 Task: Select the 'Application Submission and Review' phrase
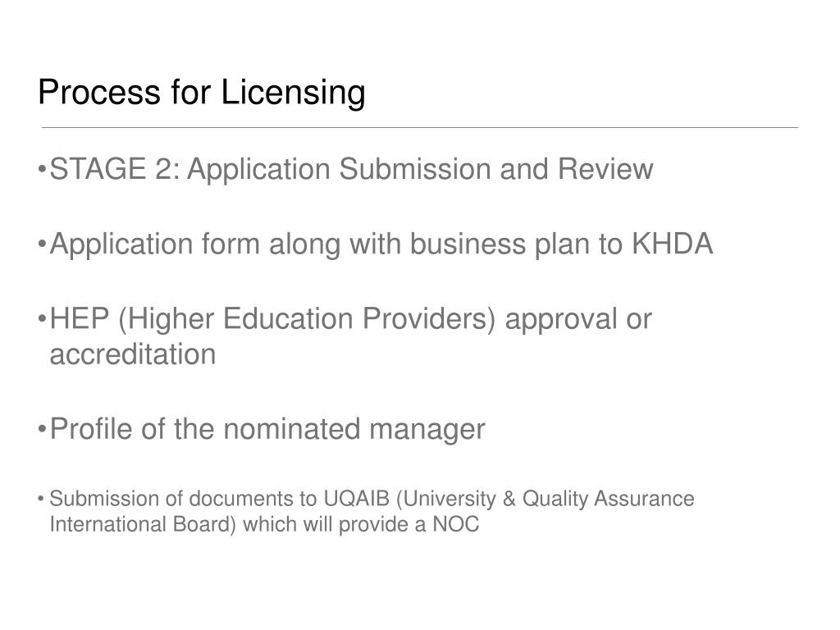coord(420,170)
